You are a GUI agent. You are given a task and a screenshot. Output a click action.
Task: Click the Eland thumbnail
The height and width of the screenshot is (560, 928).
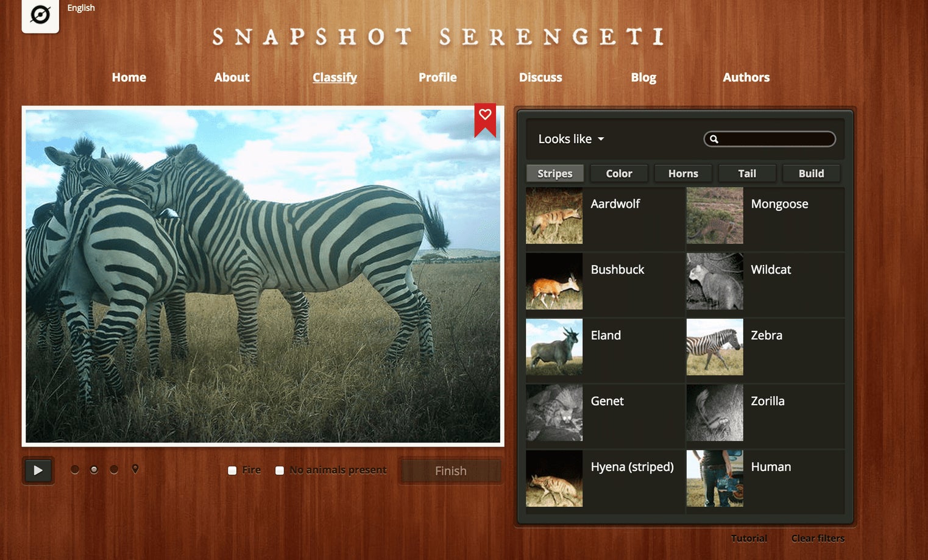pos(554,347)
